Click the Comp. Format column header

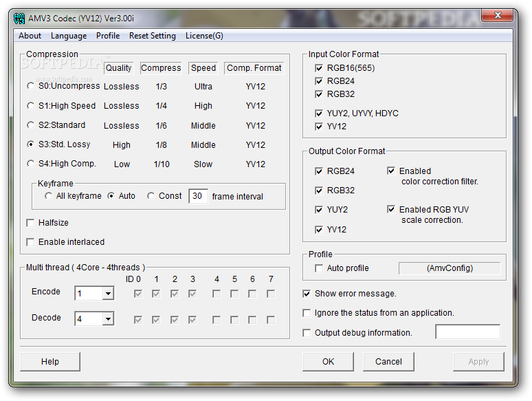point(254,68)
